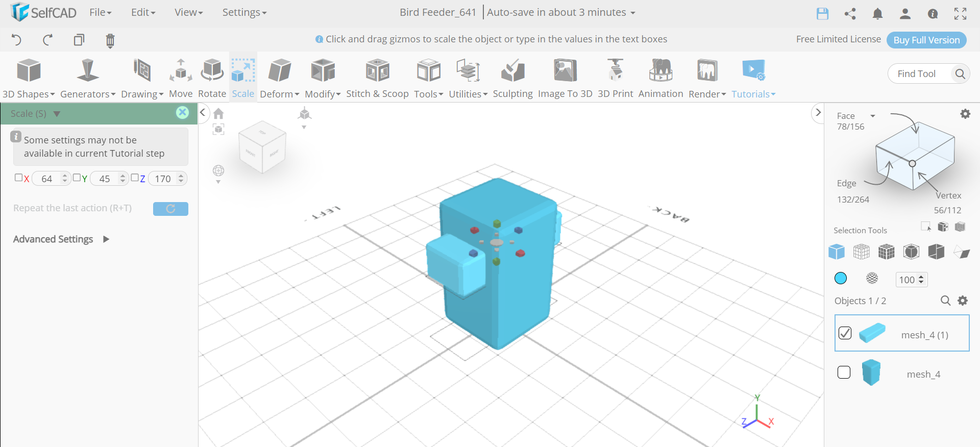Open objects list settings gear
This screenshot has width=980, height=447.
[x=963, y=301]
